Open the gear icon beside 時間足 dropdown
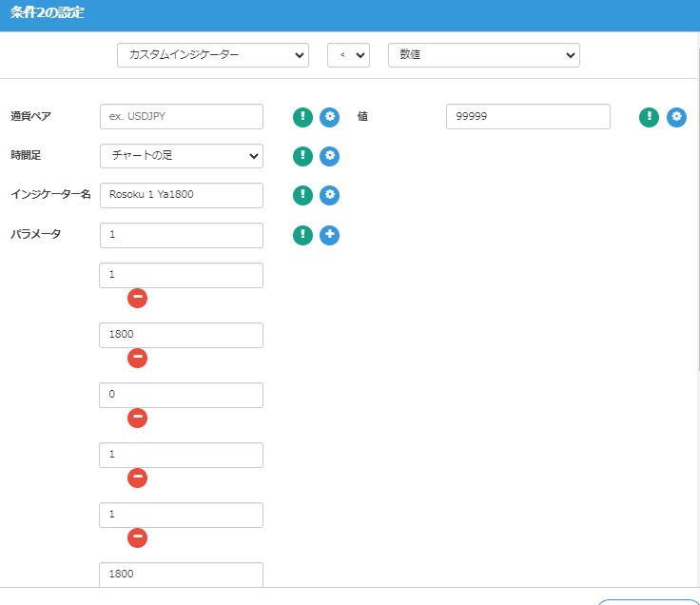This screenshot has width=700, height=605. [x=329, y=156]
